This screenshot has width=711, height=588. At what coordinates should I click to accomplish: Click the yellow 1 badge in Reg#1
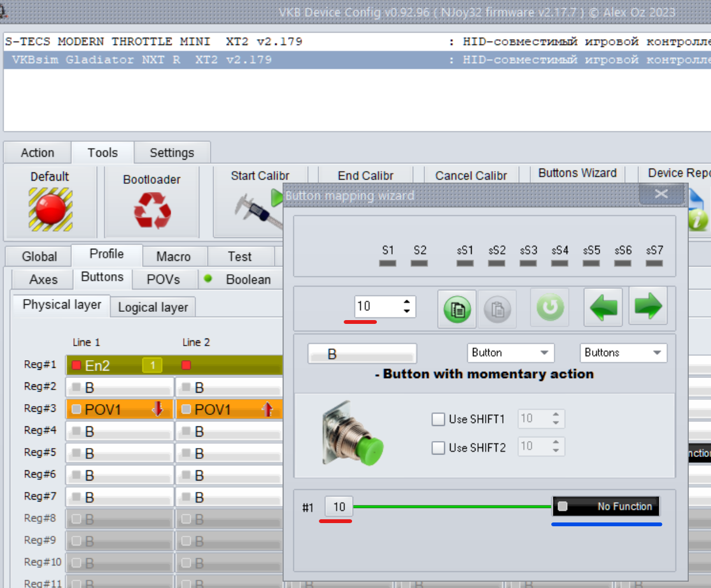[x=152, y=365]
